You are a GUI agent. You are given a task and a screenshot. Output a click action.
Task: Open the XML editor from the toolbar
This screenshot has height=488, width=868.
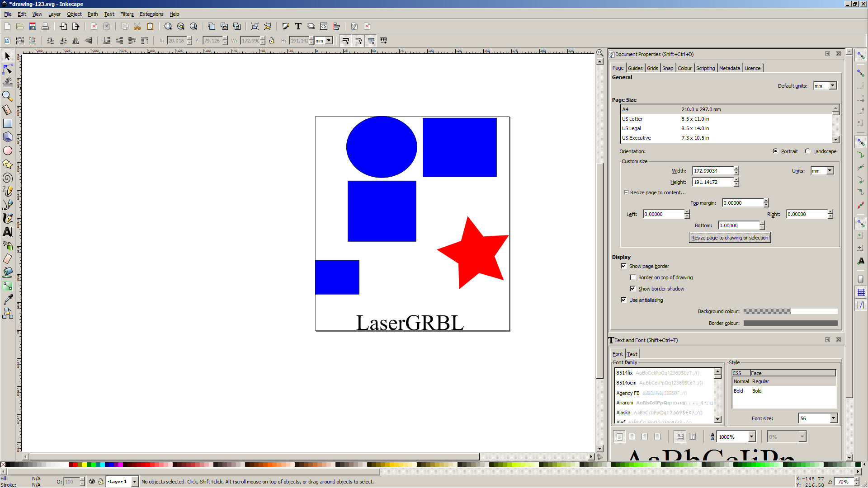point(324,26)
